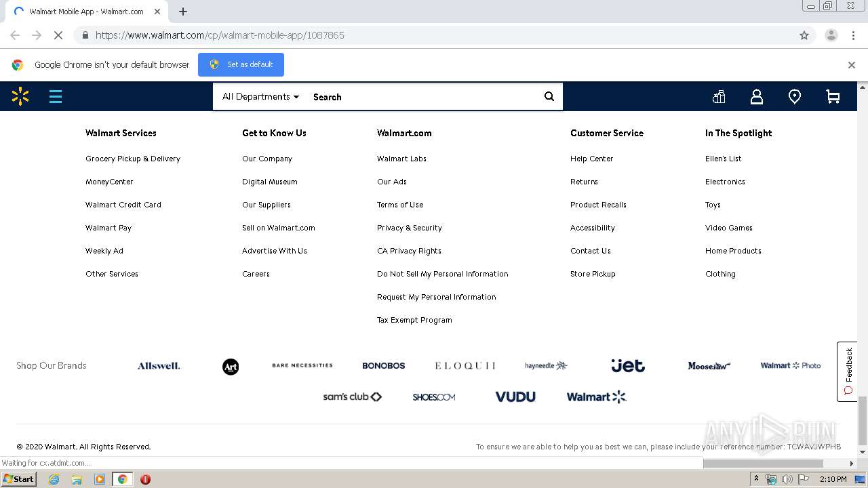This screenshot has width=868, height=488.
Task: Click the volume speaker tray icon
Action: [x=787, y=479]
